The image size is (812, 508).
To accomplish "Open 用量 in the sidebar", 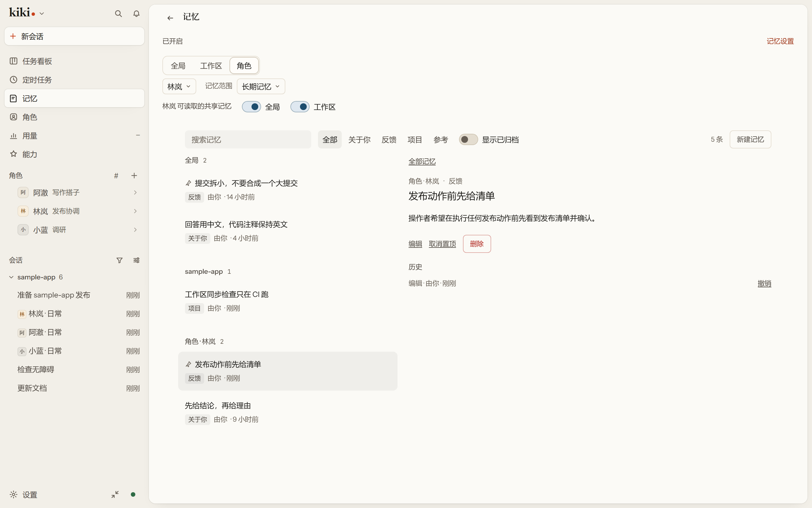I will (74, 136).
